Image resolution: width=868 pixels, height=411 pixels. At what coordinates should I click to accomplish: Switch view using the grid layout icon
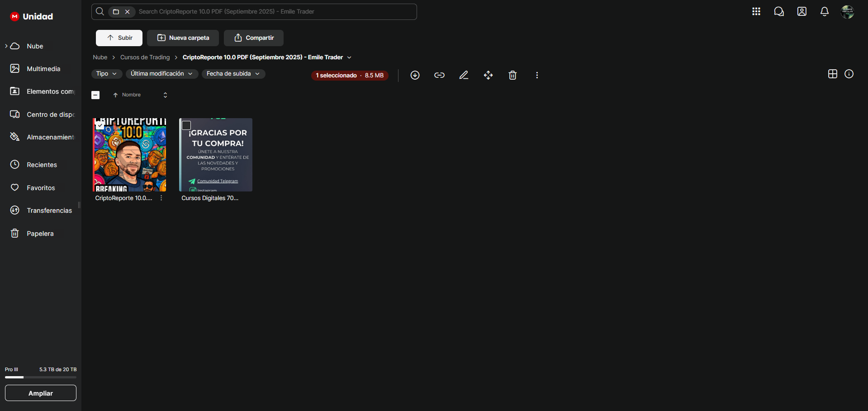832,74
